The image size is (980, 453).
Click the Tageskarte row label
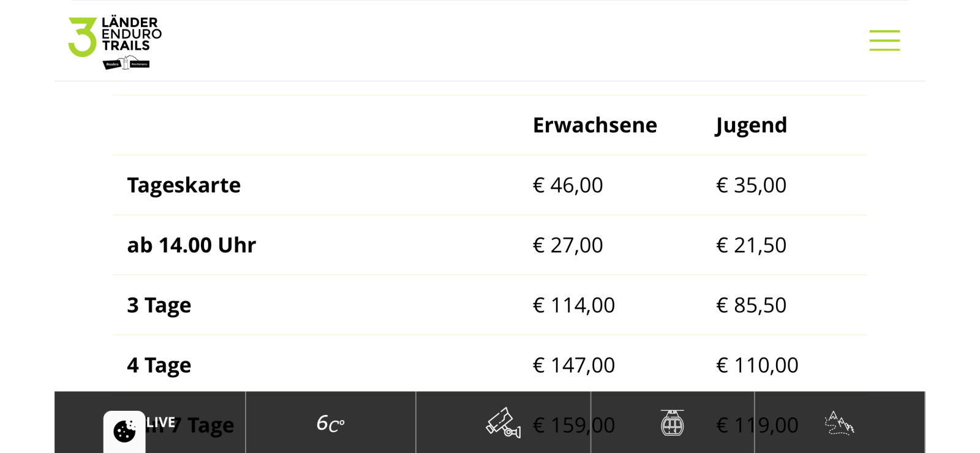(184, 185)
